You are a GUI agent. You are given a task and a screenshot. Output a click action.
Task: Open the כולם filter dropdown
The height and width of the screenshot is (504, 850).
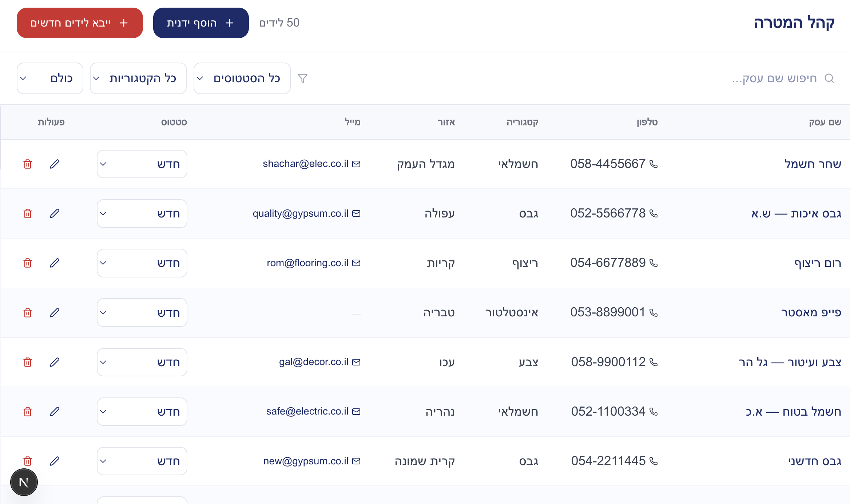(50, 78)
